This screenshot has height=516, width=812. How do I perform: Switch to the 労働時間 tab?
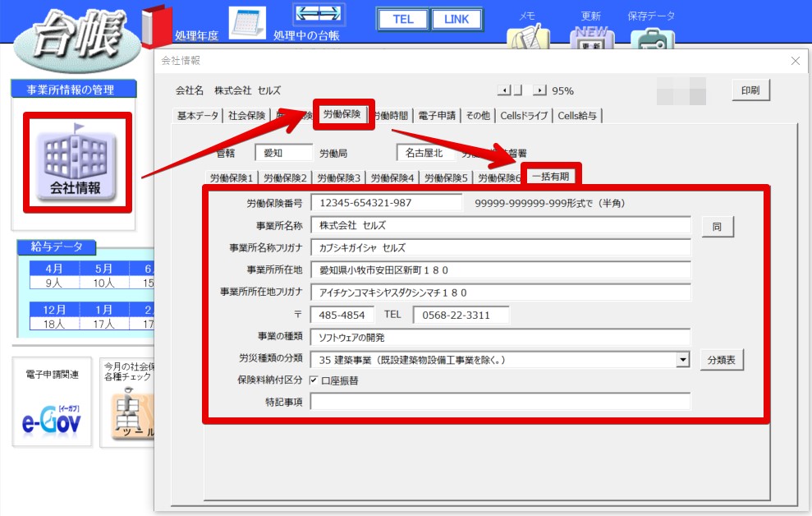392,116
